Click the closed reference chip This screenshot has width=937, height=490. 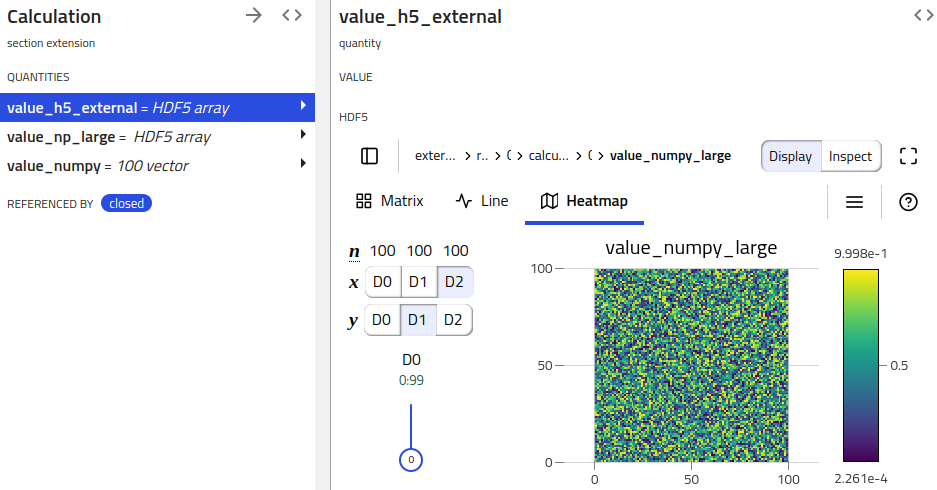(127, 204)
